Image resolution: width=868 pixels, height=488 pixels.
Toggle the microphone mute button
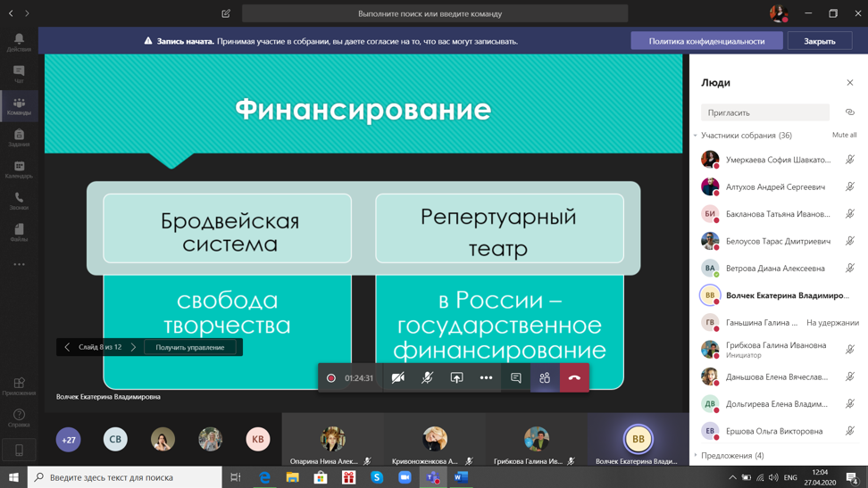tap(427, 377)
